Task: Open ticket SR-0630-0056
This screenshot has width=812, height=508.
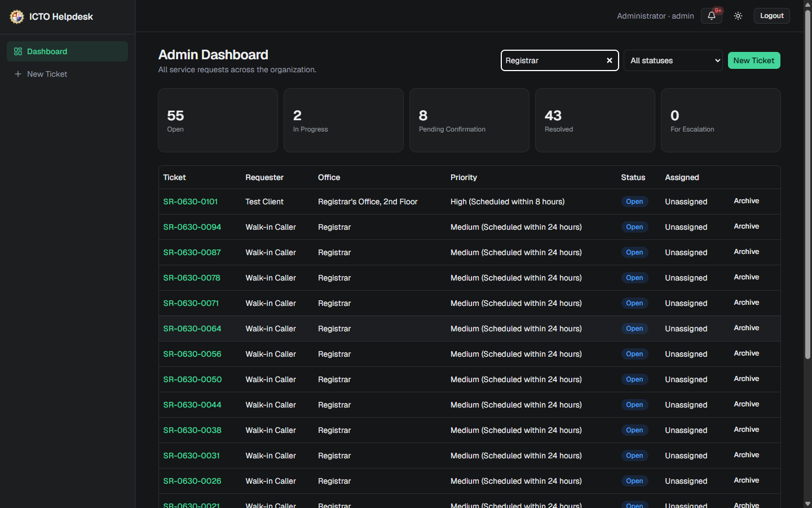Action: pos(192,354)
